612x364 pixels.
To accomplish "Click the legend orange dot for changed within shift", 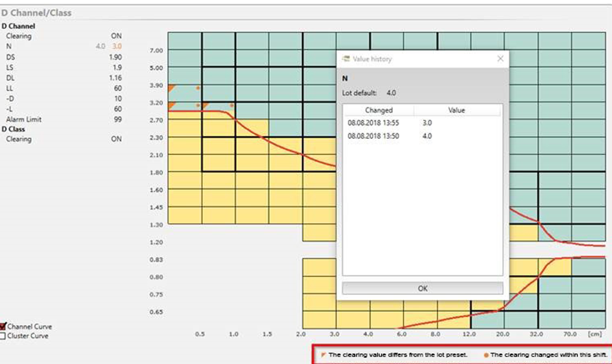I will pos(486,355).
